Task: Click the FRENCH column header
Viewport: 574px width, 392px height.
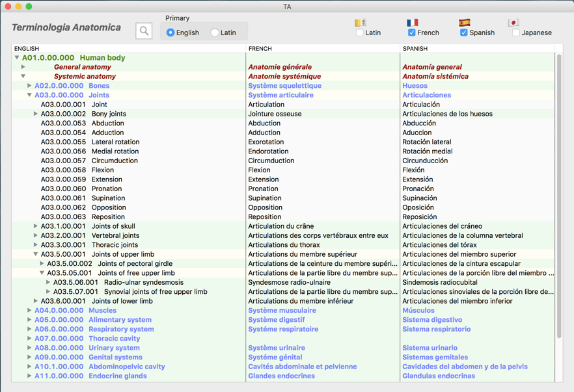Action: (x=260, y=49)
